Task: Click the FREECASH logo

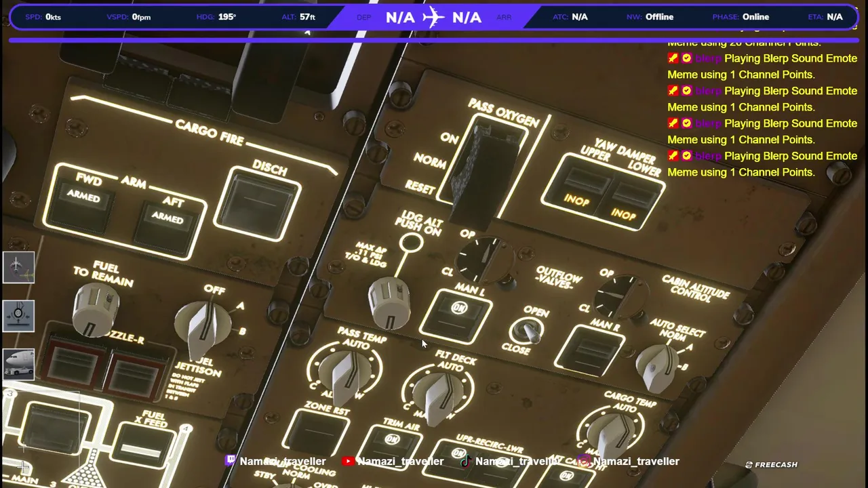Action: [772, 465]
